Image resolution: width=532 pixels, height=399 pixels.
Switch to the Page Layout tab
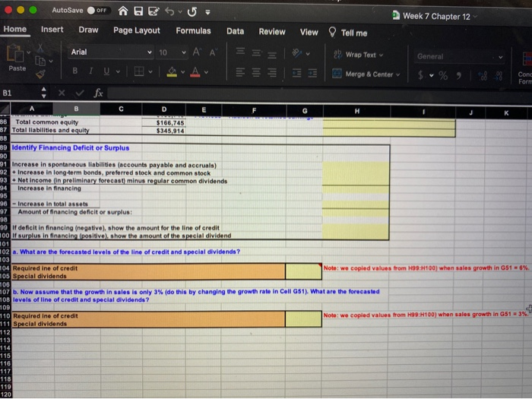136,30
